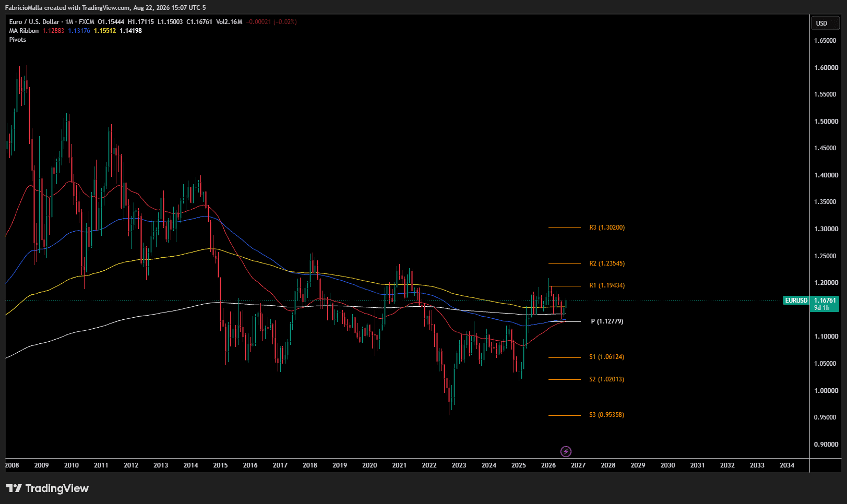Click the 2008 label on the time axis
Viewport: 847px width, 504px height.
coord(12,465)
